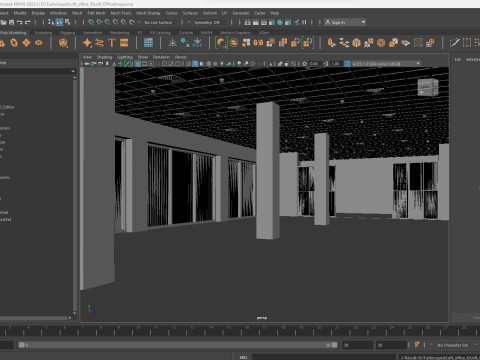The image size is (480, 360).
Task: Click the Redo arrow icon
Action: tap(28, 22)
